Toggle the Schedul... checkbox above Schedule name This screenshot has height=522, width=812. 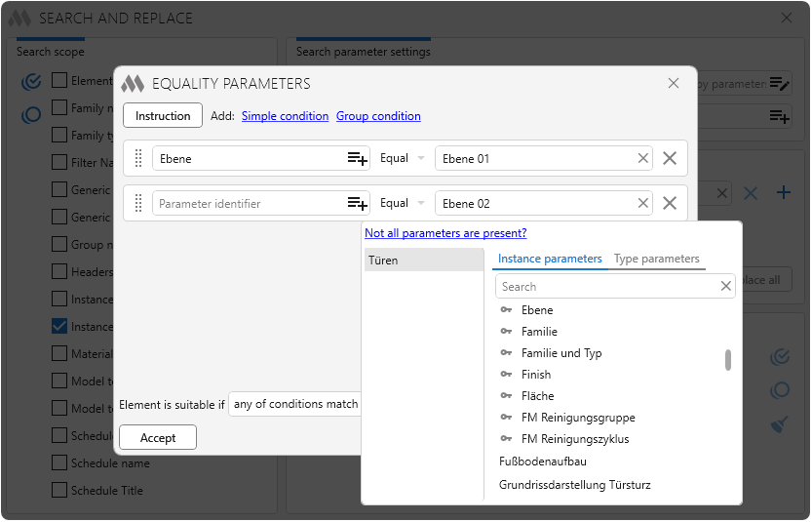pyautogui.click(x=59, y=435)
